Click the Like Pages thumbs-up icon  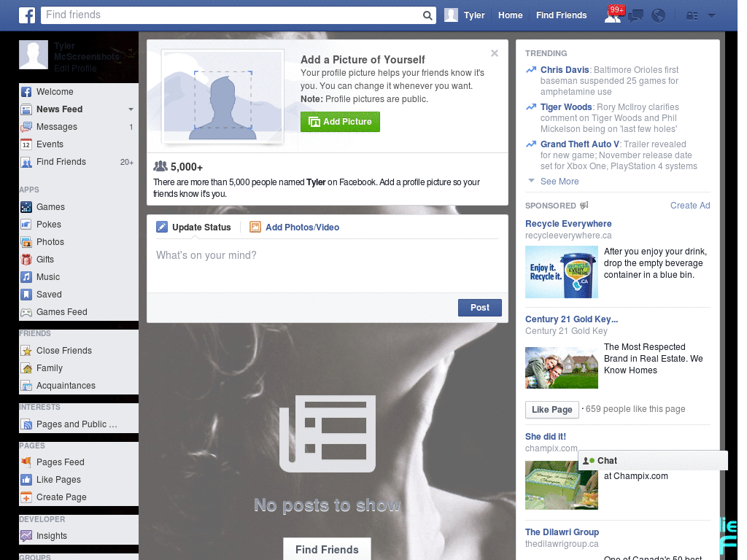point(26,480)
